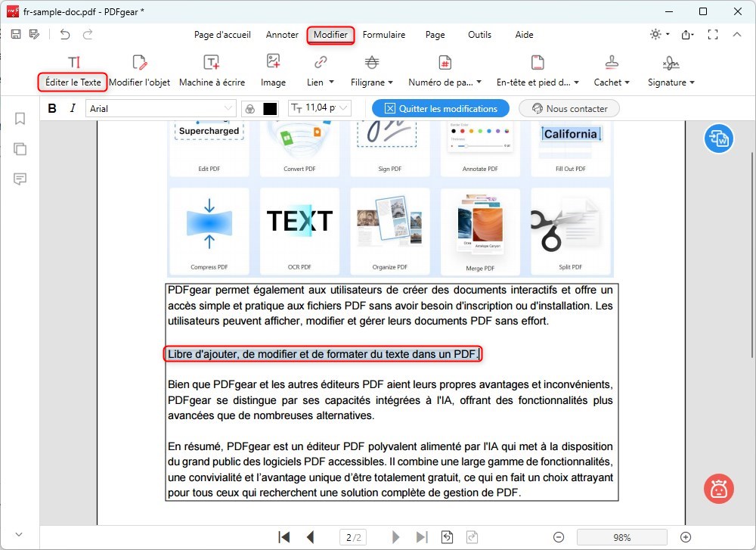
Task: Insert an Image with the Image tool
Action: click(x=274, y=72)
